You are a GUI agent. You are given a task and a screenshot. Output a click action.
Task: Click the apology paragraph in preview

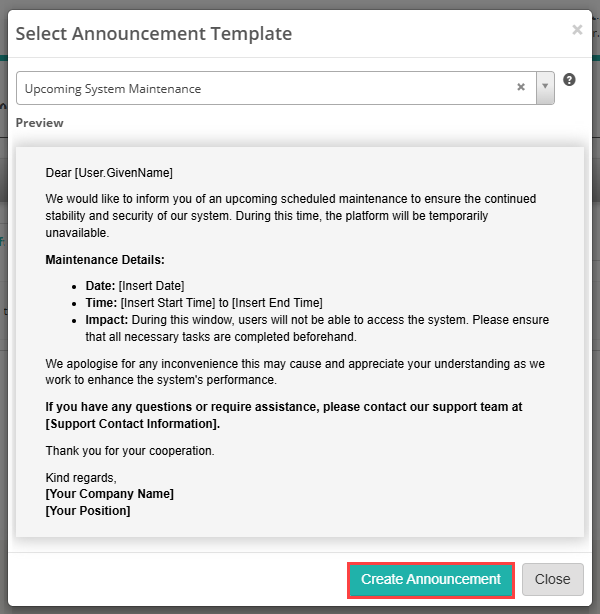295,372
